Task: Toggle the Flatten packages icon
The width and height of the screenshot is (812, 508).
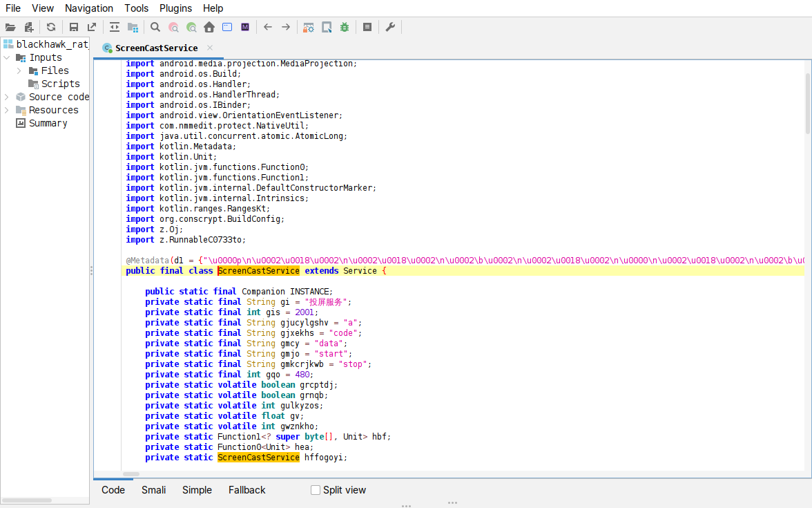Action: (133, 28)
